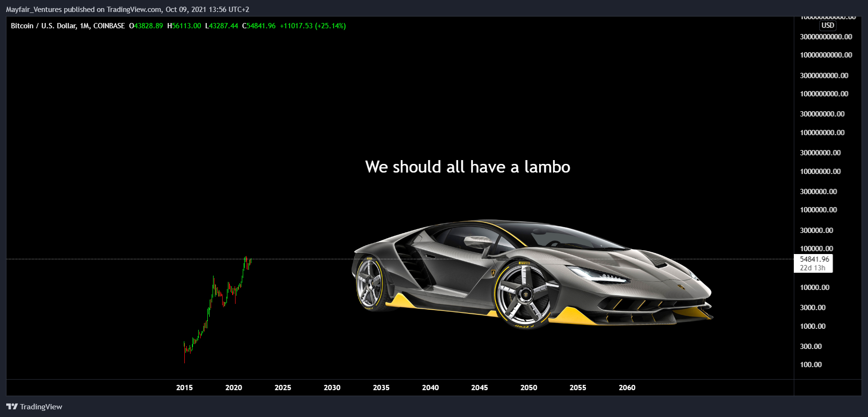Click the Mayfair_Ventures published header text
The width and height of the screenshot is (868, 417).
(x=127, y=10)
